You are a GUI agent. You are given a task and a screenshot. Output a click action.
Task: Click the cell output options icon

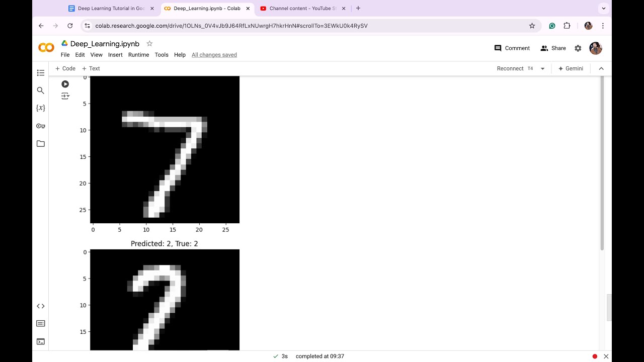[x=65, y=96]
